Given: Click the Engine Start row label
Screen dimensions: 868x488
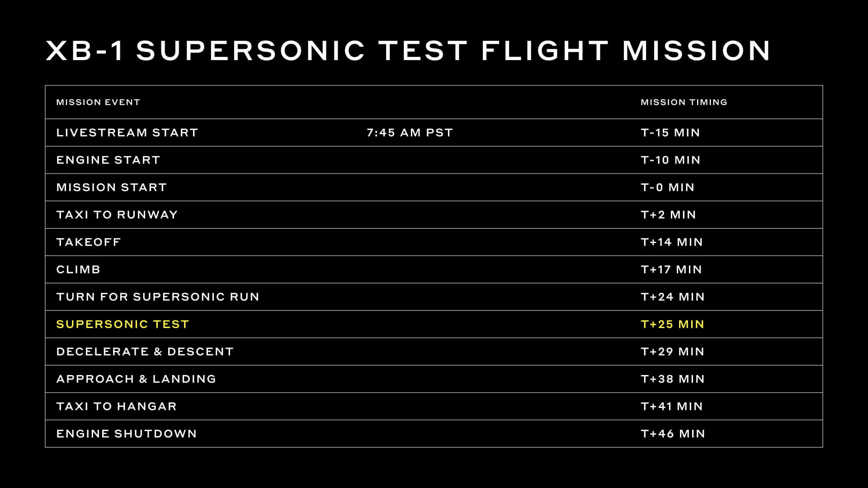Looking at the screenshot, I should 108,160.
